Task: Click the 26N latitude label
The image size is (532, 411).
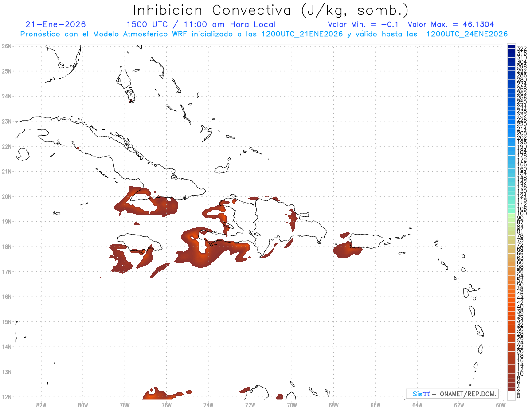Action: click(6, 46)
